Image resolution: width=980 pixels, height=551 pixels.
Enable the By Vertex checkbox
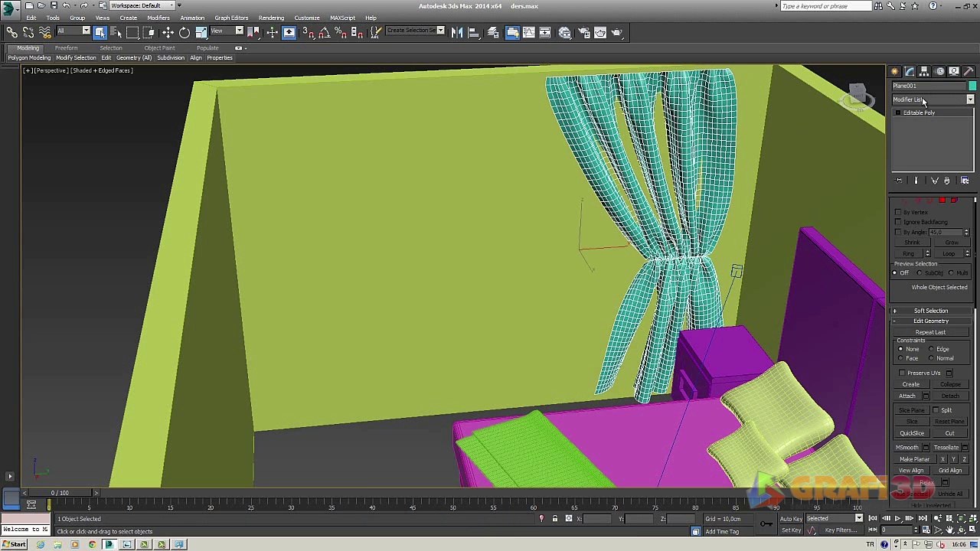pyautogui.click(x=898, y=212)
